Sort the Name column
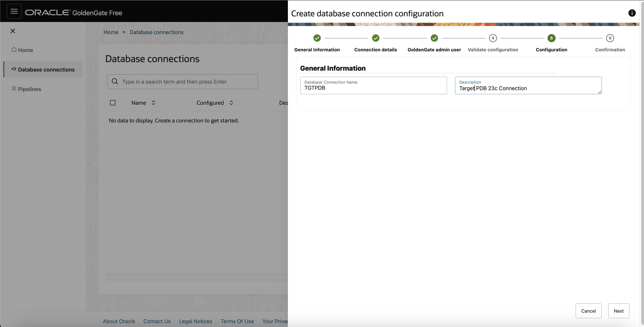Screen dimensions: 644x327 [153, 102]
